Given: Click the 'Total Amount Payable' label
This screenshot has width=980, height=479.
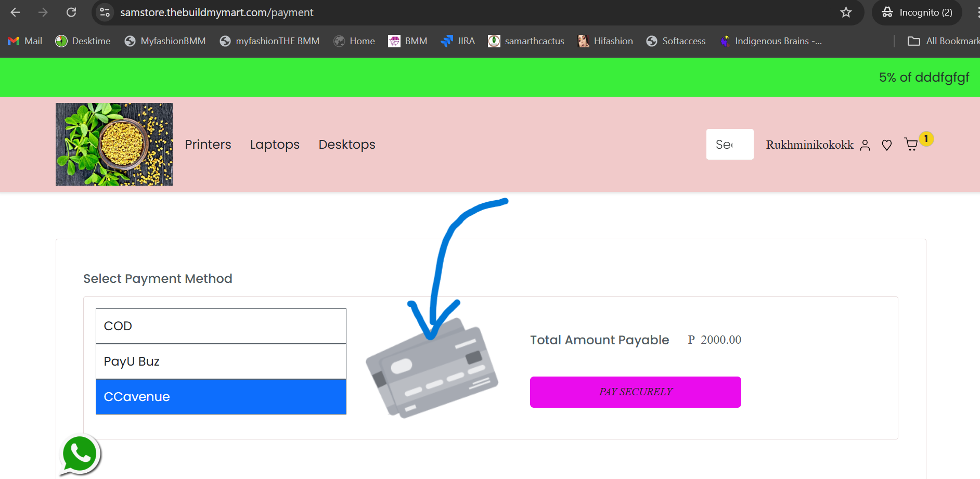Looking at the screenshot, I should (x=600, y=340).
